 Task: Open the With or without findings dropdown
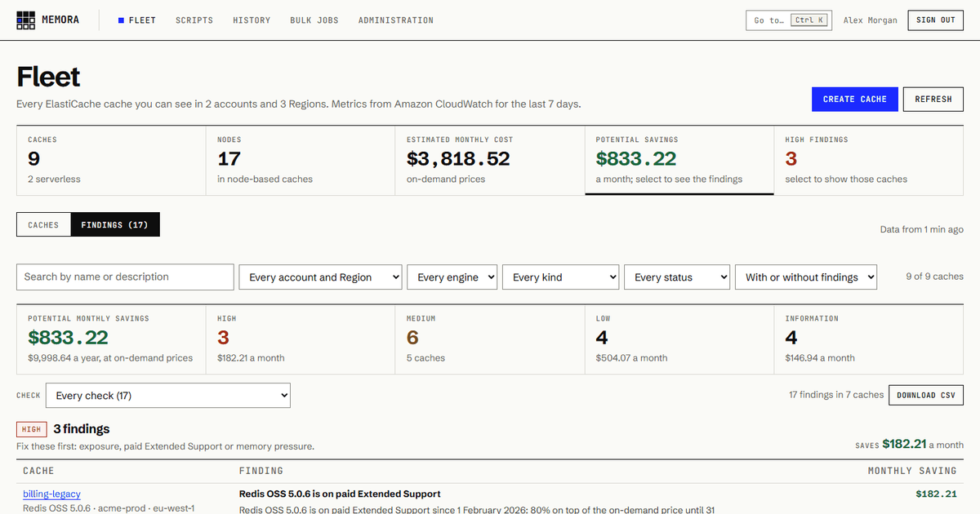806,277
